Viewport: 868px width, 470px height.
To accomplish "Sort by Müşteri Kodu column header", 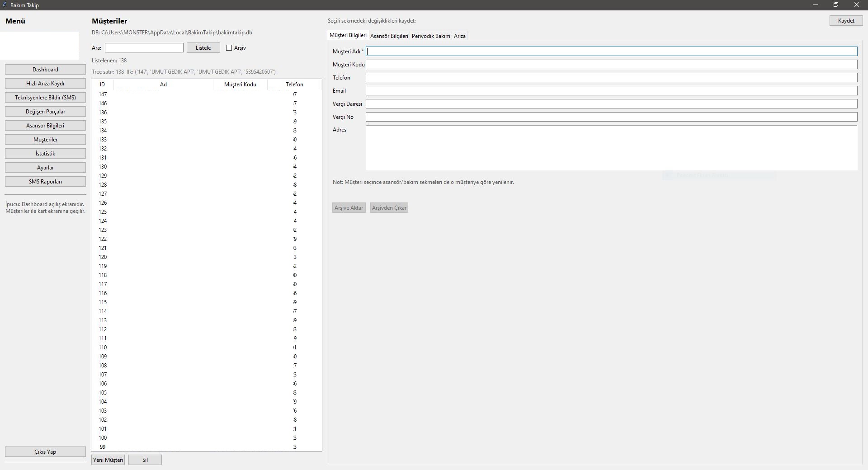I will click(x=240, y=85).
